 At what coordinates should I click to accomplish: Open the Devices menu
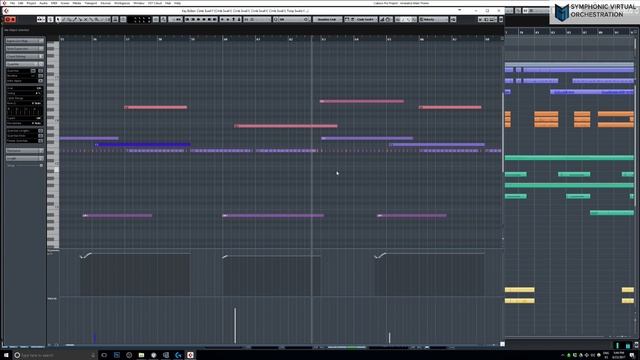click(105, 3)
